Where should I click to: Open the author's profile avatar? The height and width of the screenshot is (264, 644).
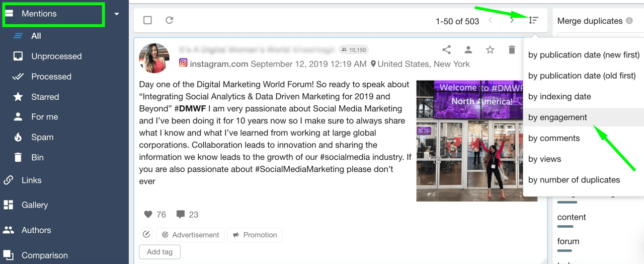pyautogui.click(x=154, y=58)
